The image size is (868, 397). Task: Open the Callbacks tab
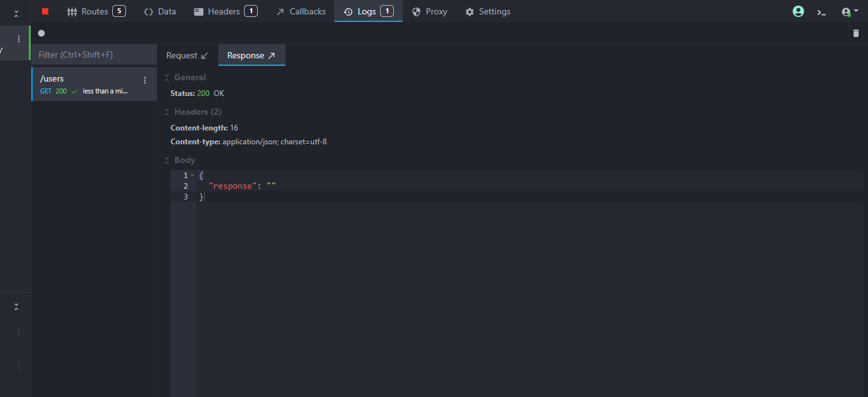click(x=301, y=11)
